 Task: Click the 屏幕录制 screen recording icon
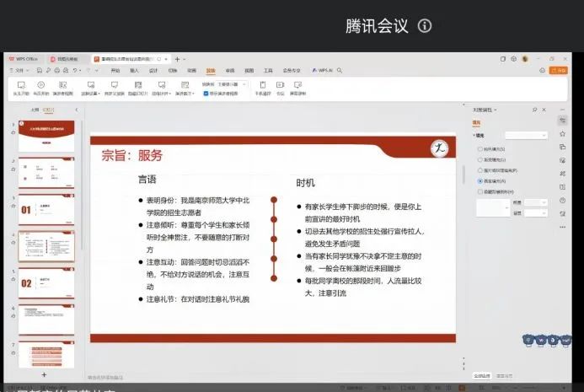pyautogui.click(x=297, y=85)
